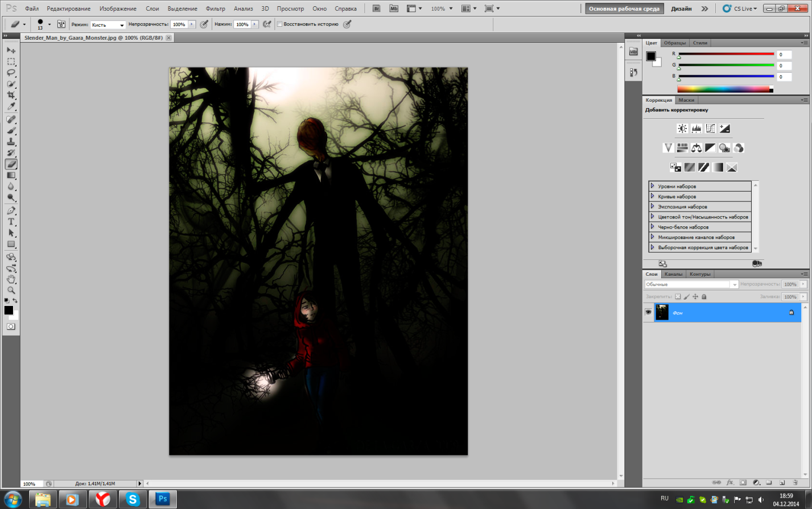Open the 'Режим' Кисть dropdown
This screenshot has width=812, height=509.
pyautogui.click(x=108, y=24)
